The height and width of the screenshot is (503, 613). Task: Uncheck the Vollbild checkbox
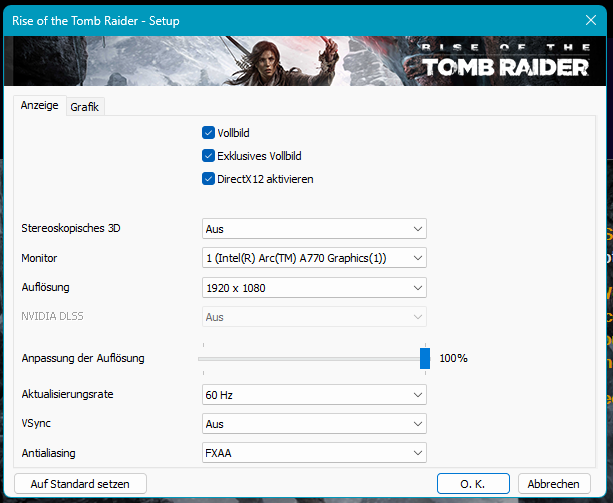coord(208,133)
